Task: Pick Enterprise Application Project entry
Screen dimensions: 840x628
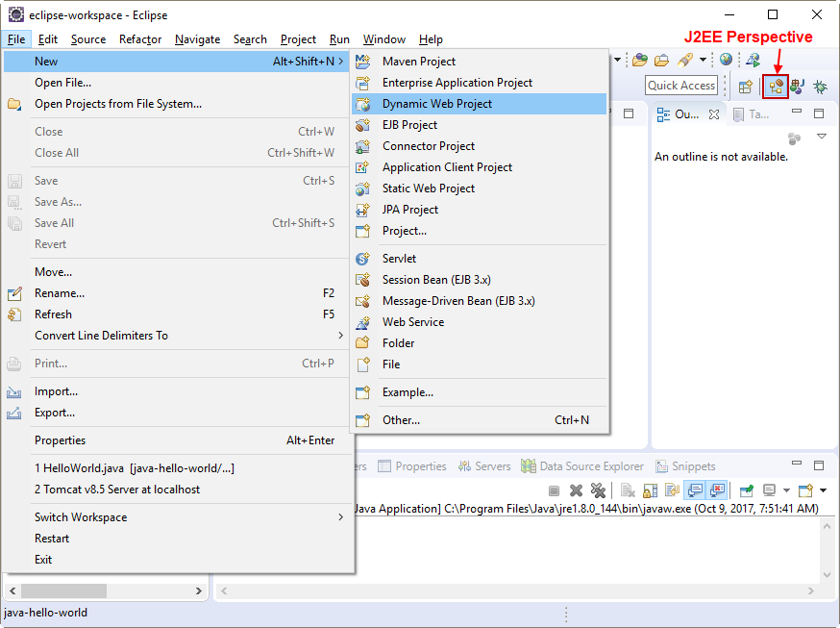Action: [479, 83]
